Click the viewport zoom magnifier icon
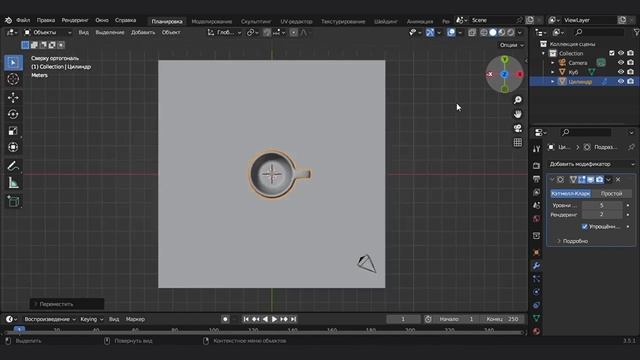Image resolution: width=640 pixels, height=360 pixels. coord(518,100)
